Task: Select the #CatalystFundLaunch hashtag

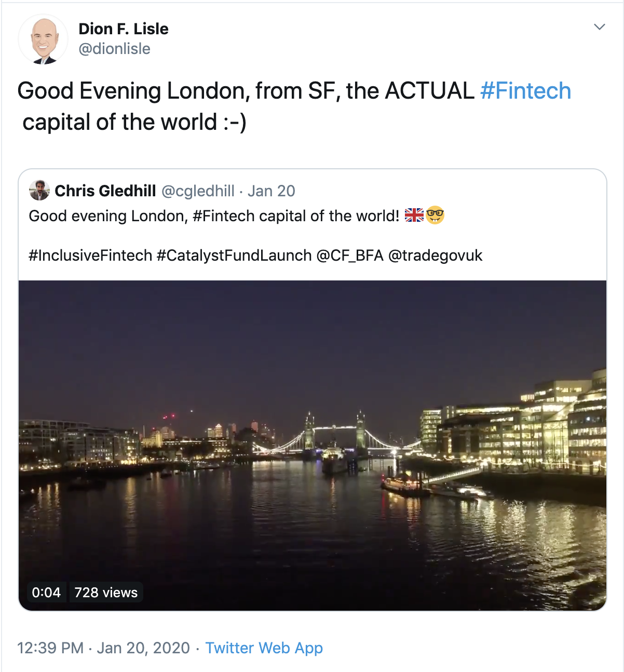Action: click(x=234, y=256)
